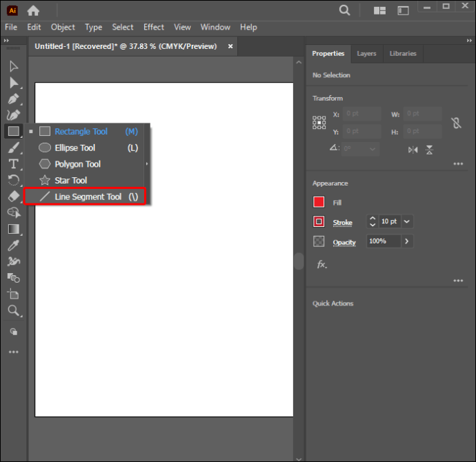
Task: Open the Stroke color swatch
Action: (x=319, y=221)
